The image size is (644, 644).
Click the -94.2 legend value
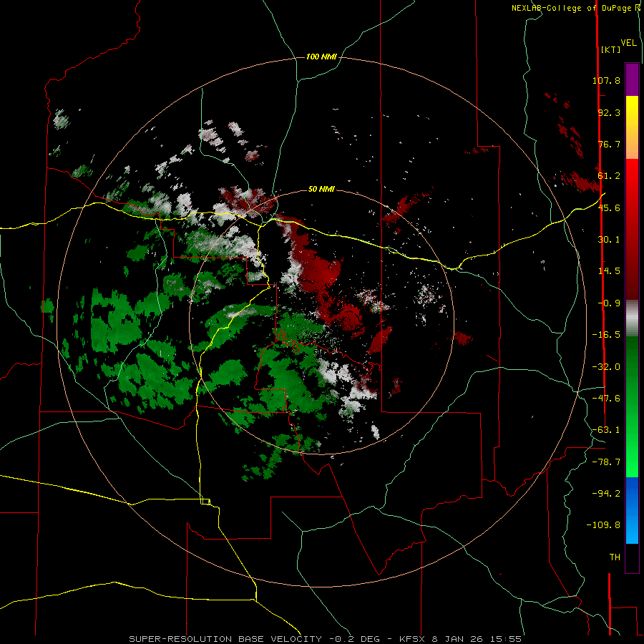pos(606,493)
